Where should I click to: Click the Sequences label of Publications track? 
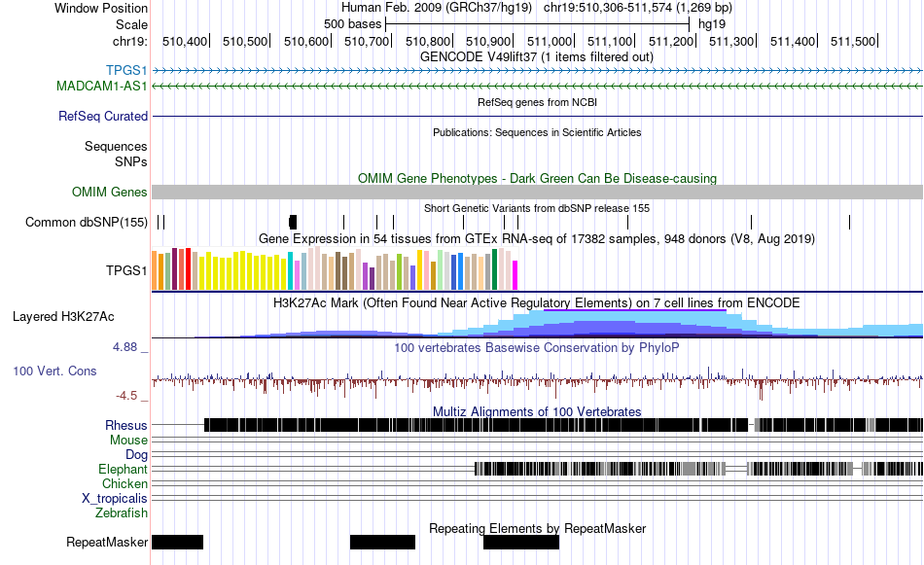tap(116, 146)
